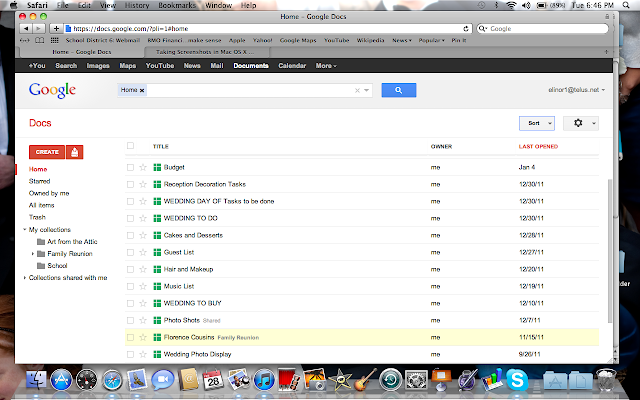Open Starred in the sidebar
The image size is (640, 400).
(40, 181)
